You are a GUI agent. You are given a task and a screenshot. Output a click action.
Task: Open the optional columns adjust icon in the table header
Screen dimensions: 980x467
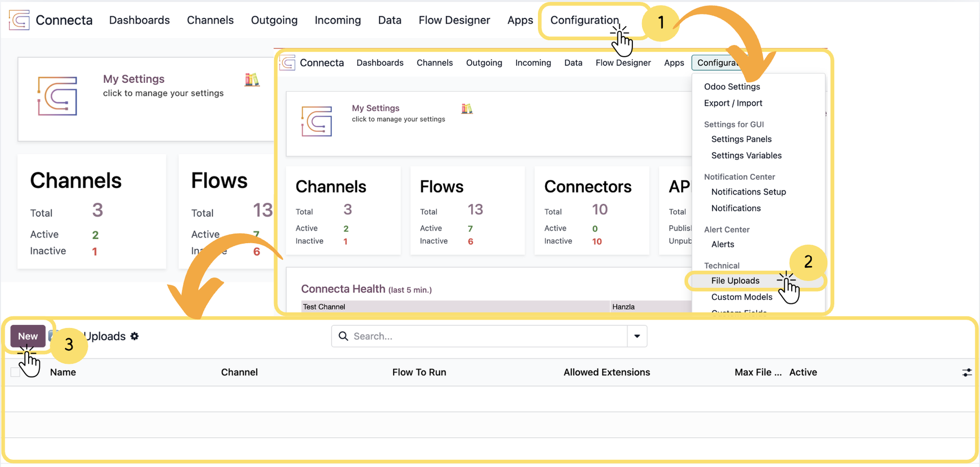967,372
